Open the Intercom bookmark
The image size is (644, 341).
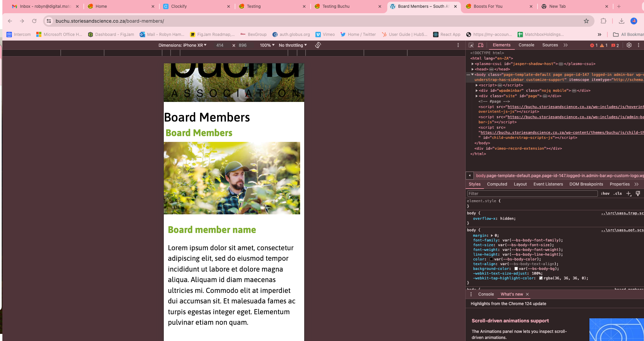click(19, 35)
